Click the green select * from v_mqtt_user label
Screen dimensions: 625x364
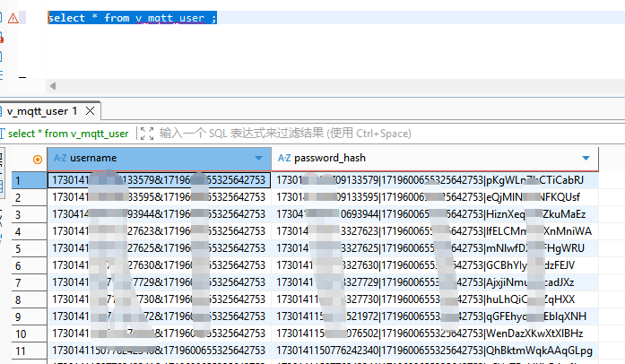tap(68, 134)
